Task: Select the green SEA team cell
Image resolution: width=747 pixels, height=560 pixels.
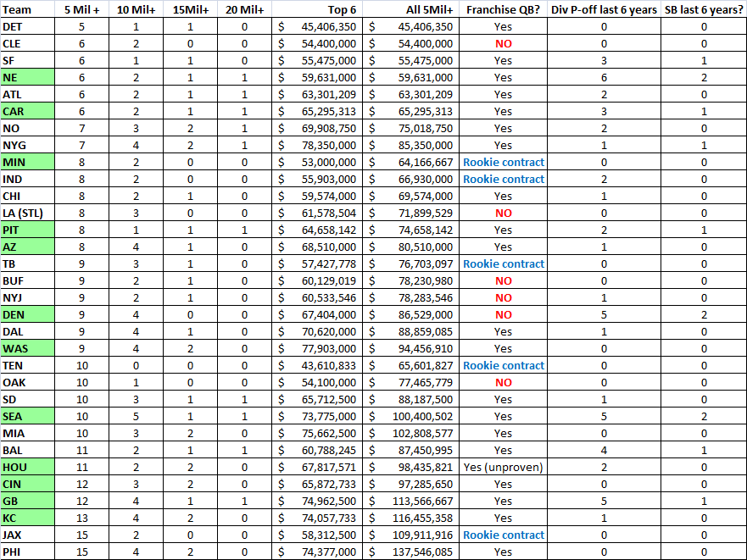Action: point(27,416)
